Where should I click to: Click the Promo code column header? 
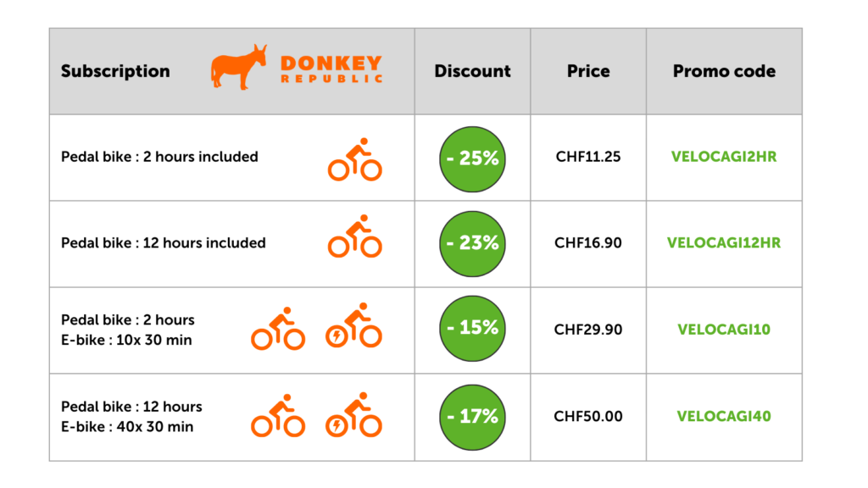pos(724,71)
